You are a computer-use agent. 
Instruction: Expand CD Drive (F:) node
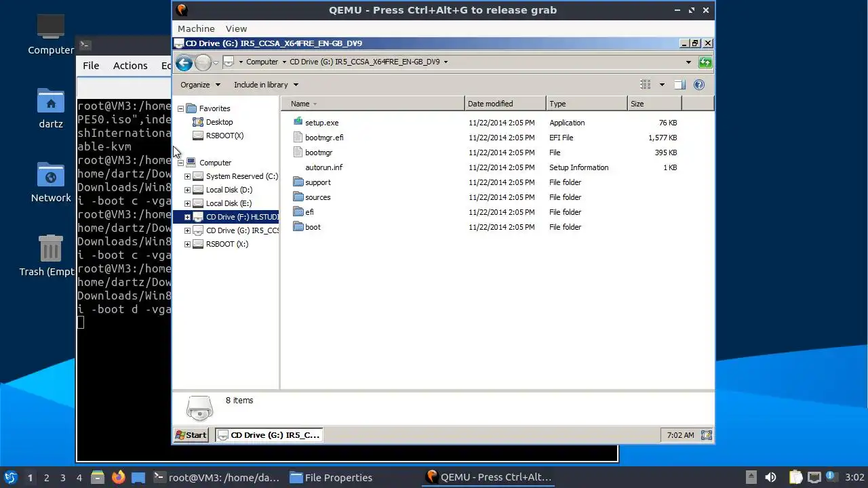[x=187, y=217]
